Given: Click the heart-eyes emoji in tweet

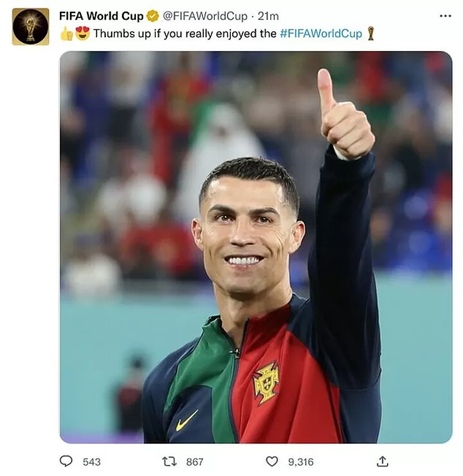Looking at the screenshot, I should tap(82, 33).
